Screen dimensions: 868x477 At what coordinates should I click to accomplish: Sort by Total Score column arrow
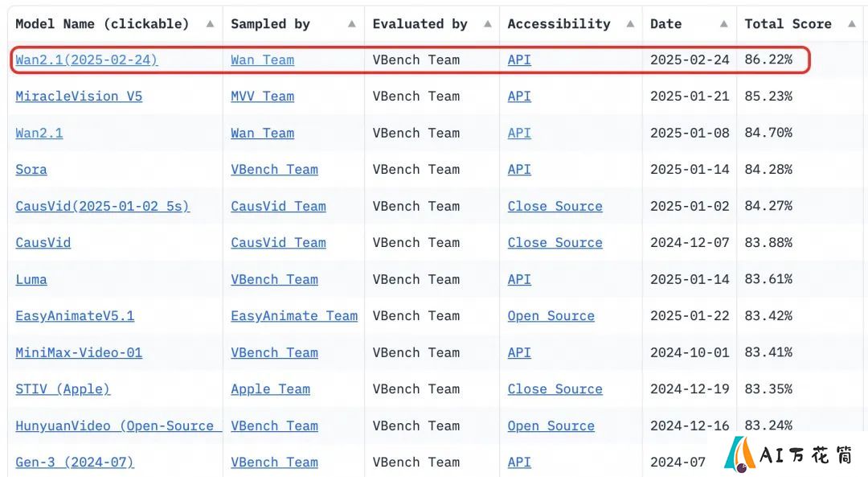(x=851, y=24)
